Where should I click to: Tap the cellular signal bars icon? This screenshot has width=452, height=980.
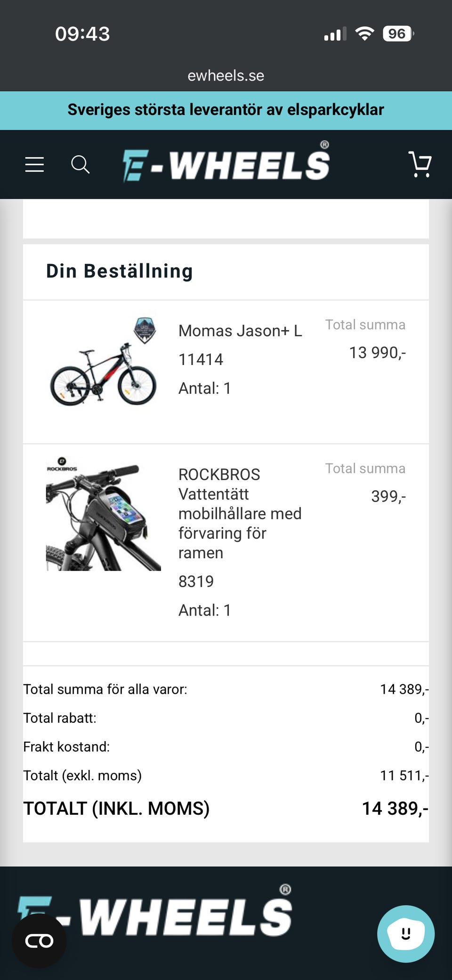[335, 34]
